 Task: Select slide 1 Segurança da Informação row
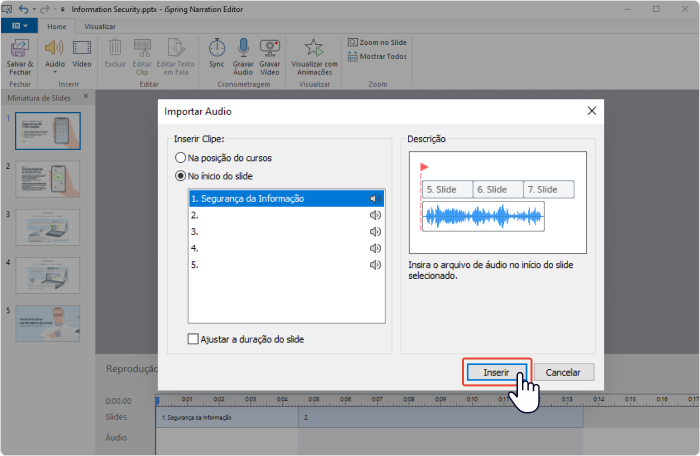(287, 198)
